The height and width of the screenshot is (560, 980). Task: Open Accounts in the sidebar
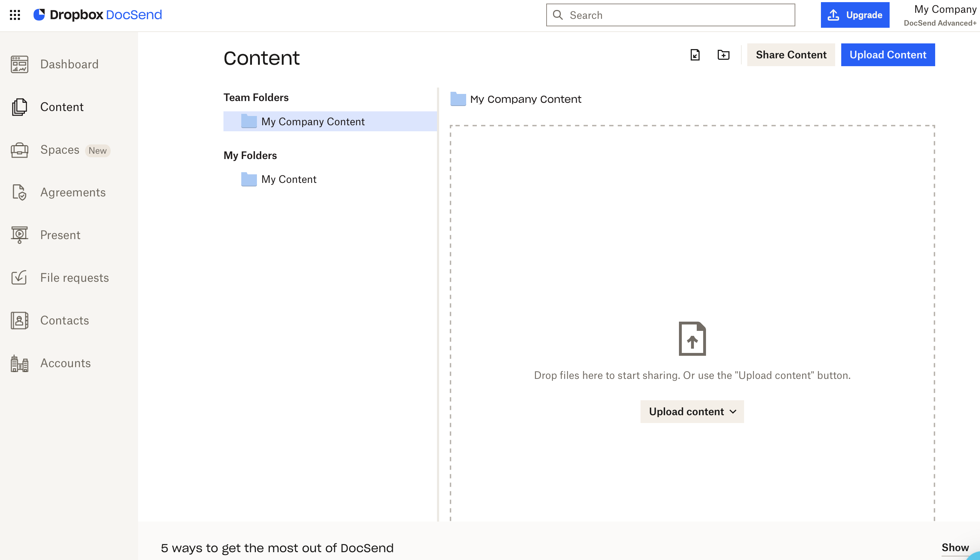(65, 363)
